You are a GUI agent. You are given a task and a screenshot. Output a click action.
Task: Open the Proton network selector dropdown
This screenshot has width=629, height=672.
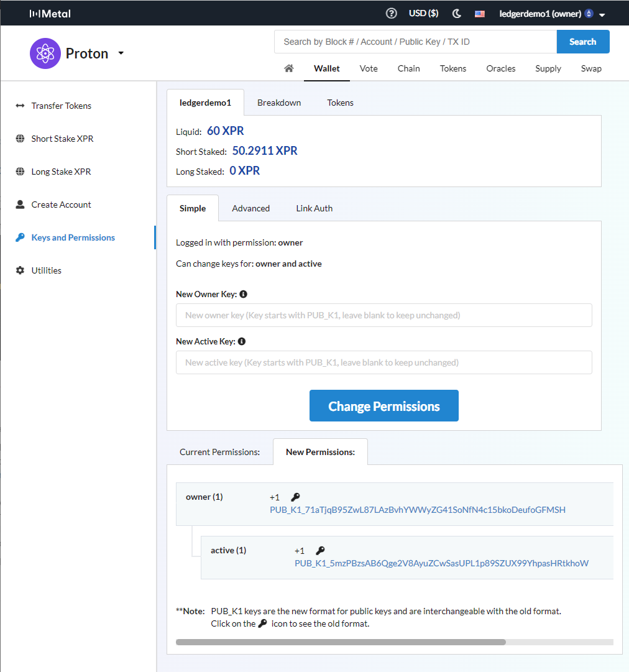click(x=121, y=53)
